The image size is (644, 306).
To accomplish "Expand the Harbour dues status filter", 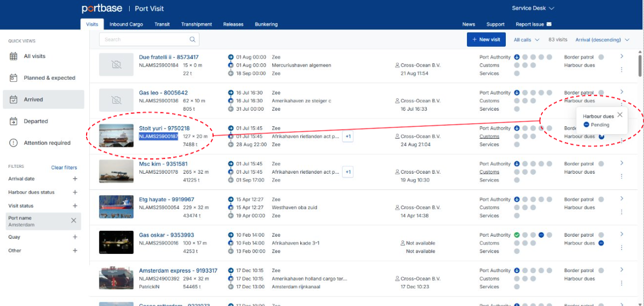I will [75, 192].
